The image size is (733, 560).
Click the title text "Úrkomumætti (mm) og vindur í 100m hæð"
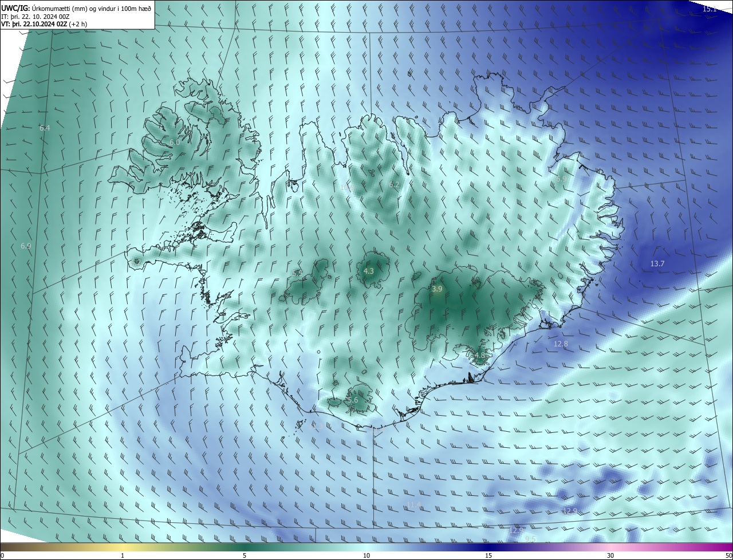pyautogui.click(x=91, y=8)
